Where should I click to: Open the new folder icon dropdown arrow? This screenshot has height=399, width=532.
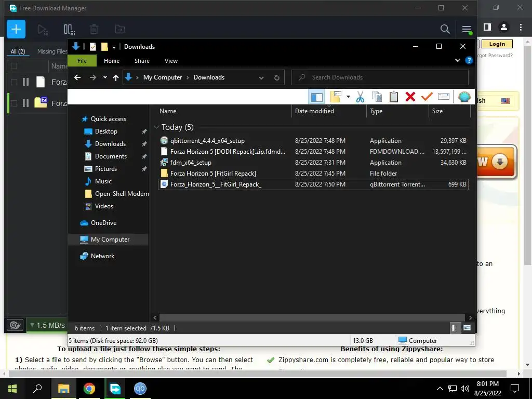[x=348, y=97]
